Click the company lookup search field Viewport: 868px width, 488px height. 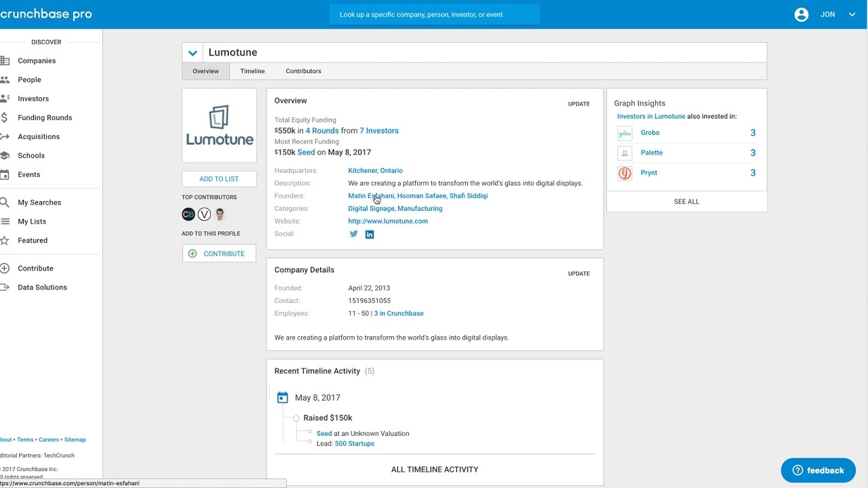coord(434,14)
